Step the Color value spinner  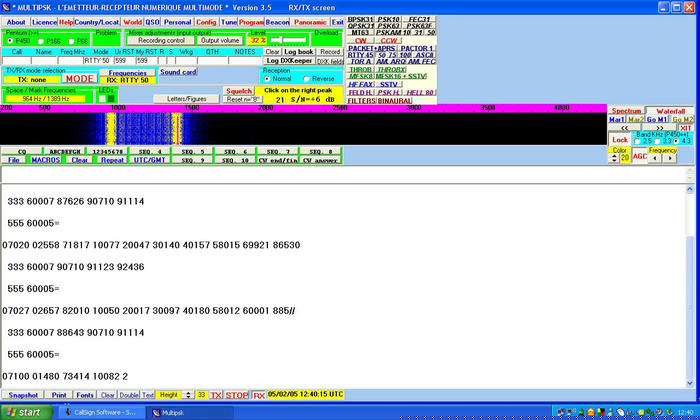point(614,158)
